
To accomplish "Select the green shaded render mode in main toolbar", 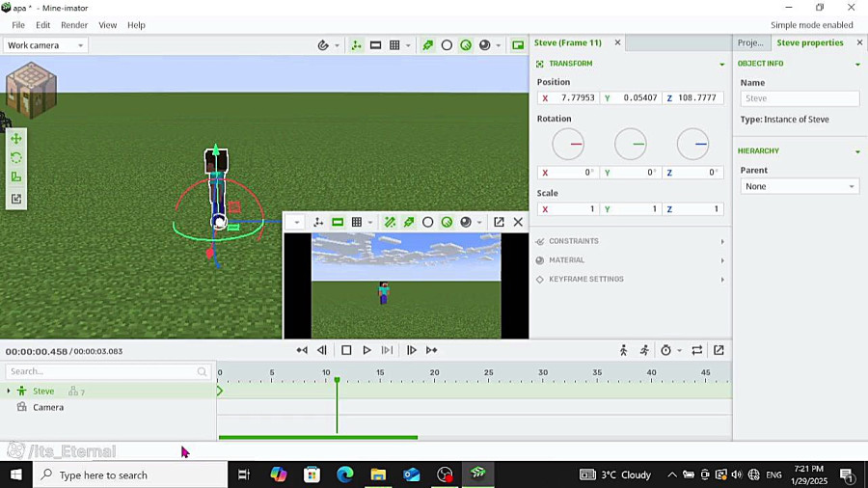I will (466, 45).
